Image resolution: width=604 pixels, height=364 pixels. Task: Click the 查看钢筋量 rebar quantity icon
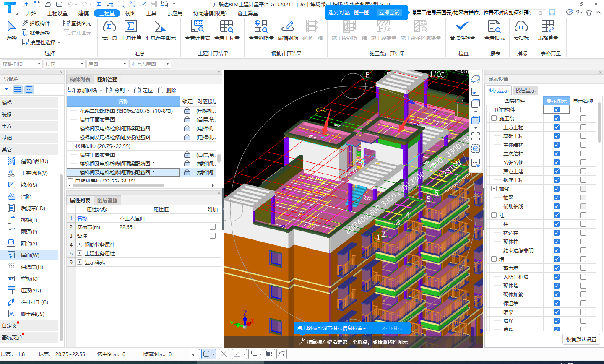(x=261, y=30)
